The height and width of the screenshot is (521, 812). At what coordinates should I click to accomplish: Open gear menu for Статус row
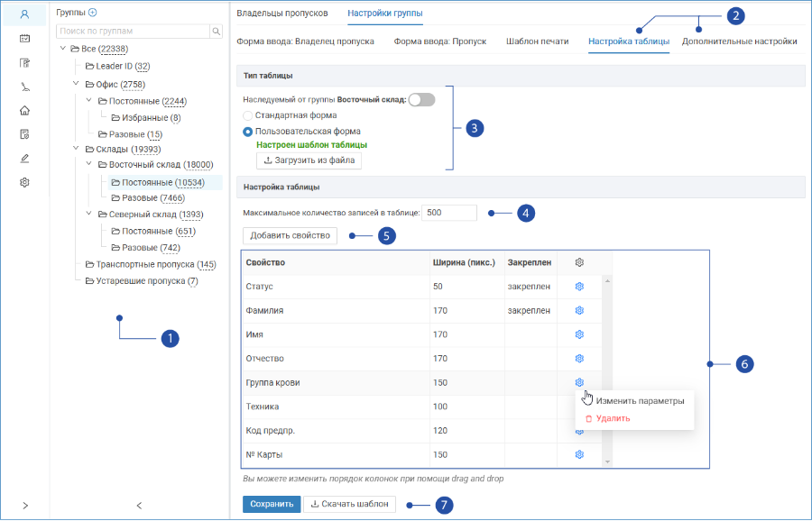579,286
